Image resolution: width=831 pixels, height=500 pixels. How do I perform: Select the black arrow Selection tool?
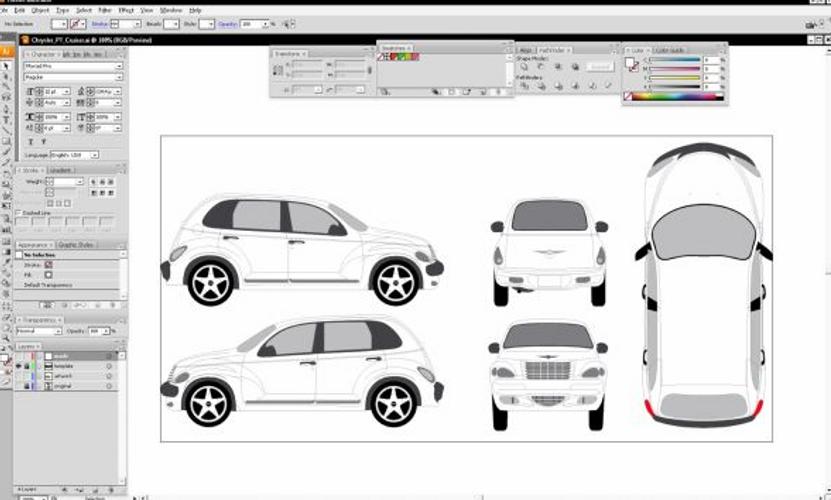pyautogui.click(x=6, y=66)
